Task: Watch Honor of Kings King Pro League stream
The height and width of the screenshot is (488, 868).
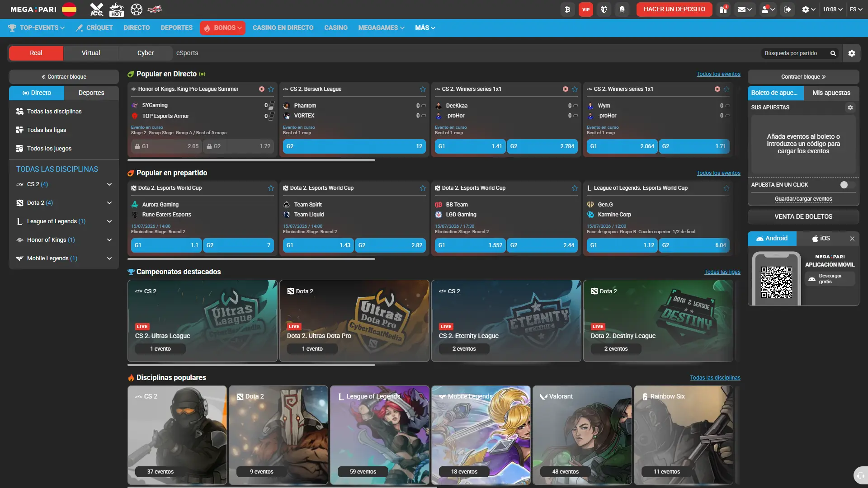Action: (261, 89)
